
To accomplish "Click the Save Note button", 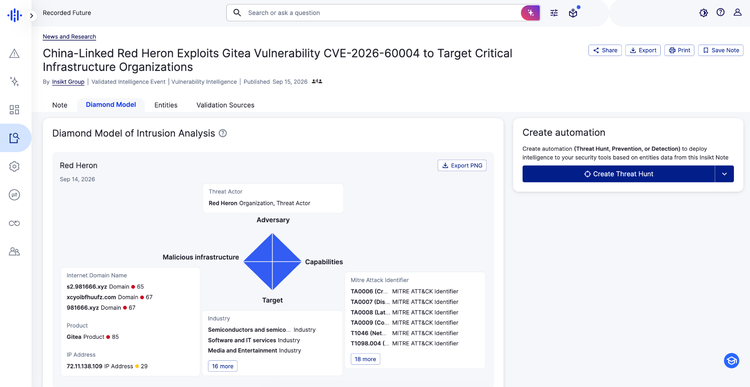I will [x=721, y=50].
